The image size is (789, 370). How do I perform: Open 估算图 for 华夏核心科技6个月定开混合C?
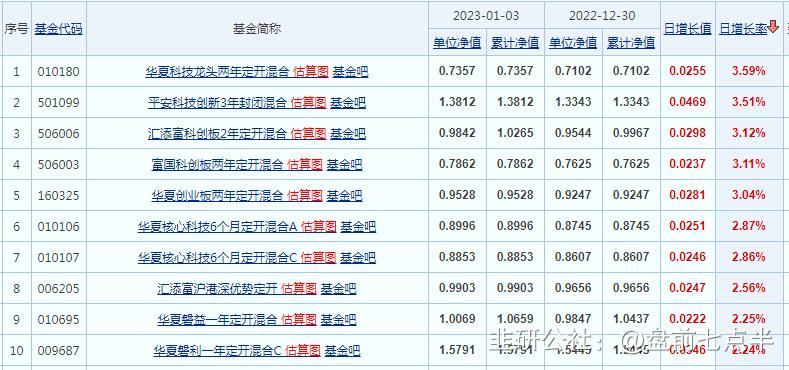[318, 258]
